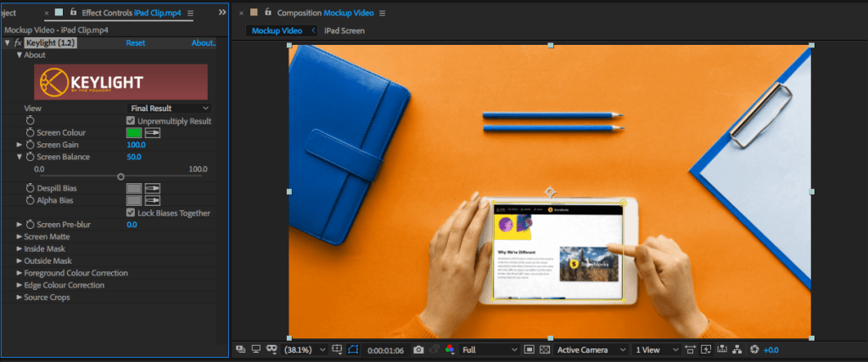The width and height of the screenshot is (868, 362).
Task: Open Keylight About link
Action: tap(204, 42)
